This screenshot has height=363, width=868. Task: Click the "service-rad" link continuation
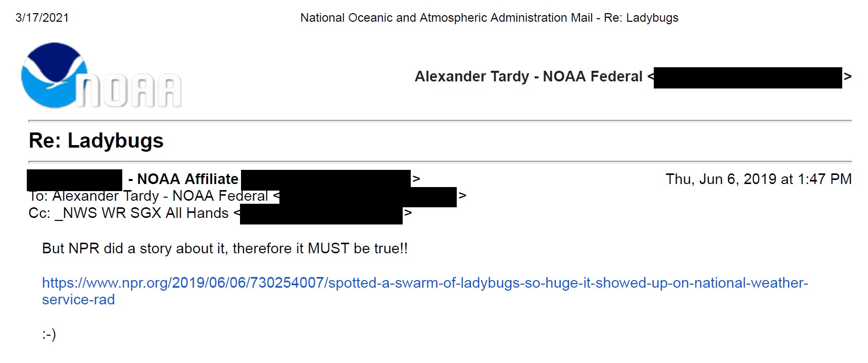78,300
